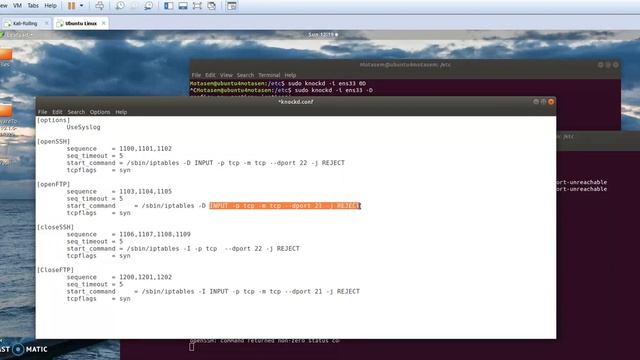Click the last tcpflags = syn line

[x=98, y=299]
